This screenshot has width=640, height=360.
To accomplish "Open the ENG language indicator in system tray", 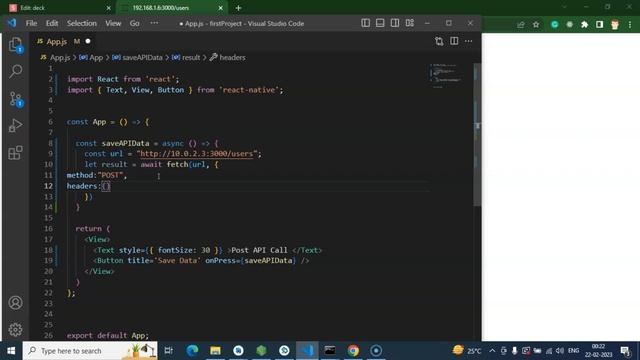I will pyautogui.click(x=573, y=351).
